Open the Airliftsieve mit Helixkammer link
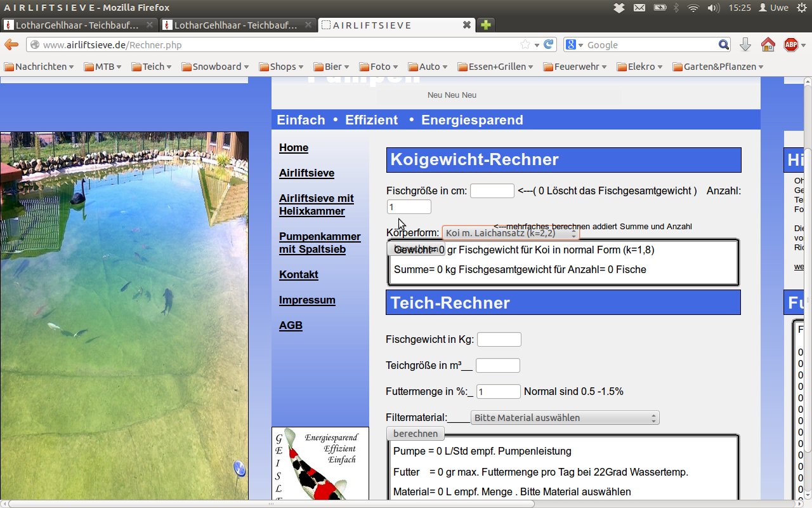This screenshot has height=508, width=812. click(x=316, y=204)
